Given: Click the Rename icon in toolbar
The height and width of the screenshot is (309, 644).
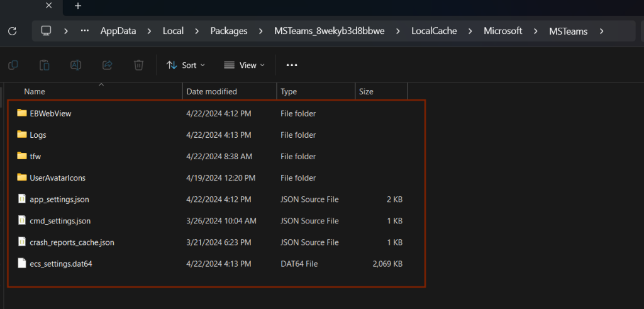Looking at the screenshot, I should coord(75,65).
